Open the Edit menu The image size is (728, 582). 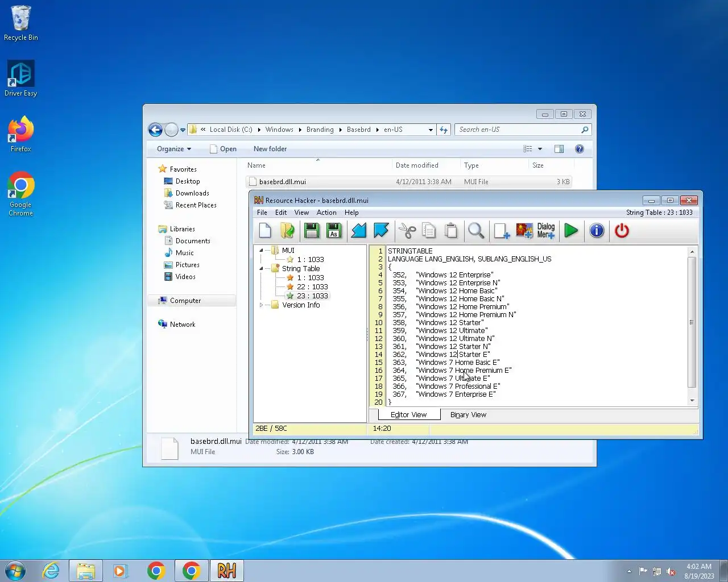281,213
